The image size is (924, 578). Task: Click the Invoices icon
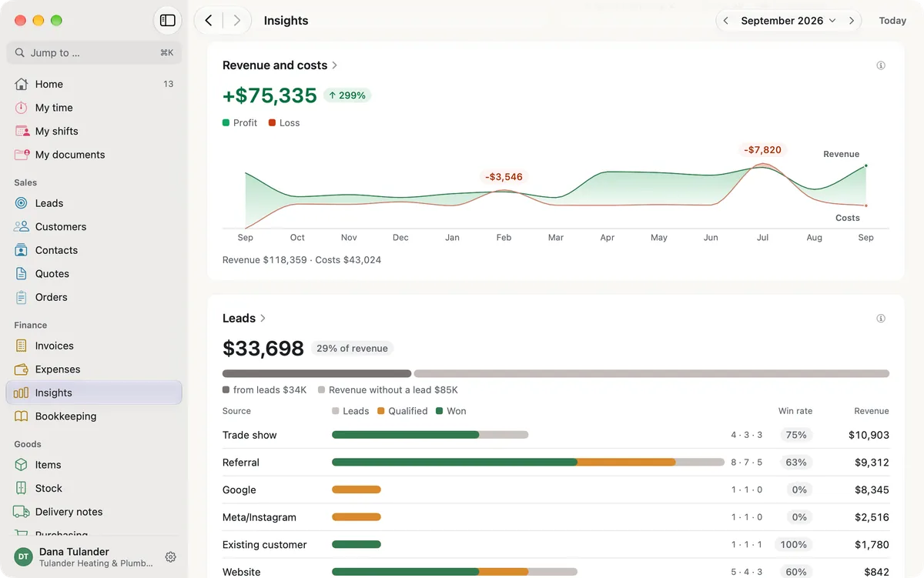(x=22, y=346)
